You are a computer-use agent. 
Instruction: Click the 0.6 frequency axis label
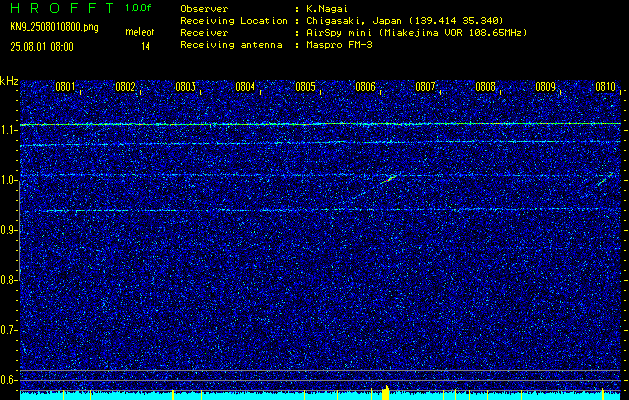[7, 380]
